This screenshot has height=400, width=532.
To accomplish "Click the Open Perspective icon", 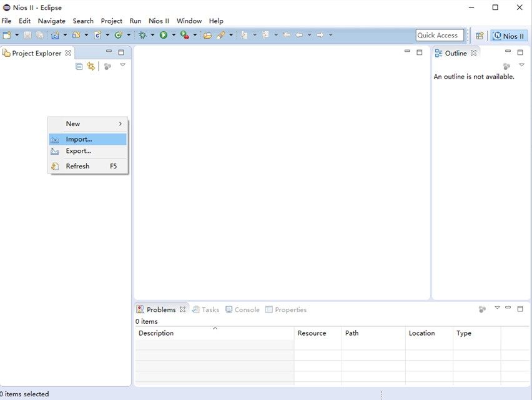I will [480, 36].
